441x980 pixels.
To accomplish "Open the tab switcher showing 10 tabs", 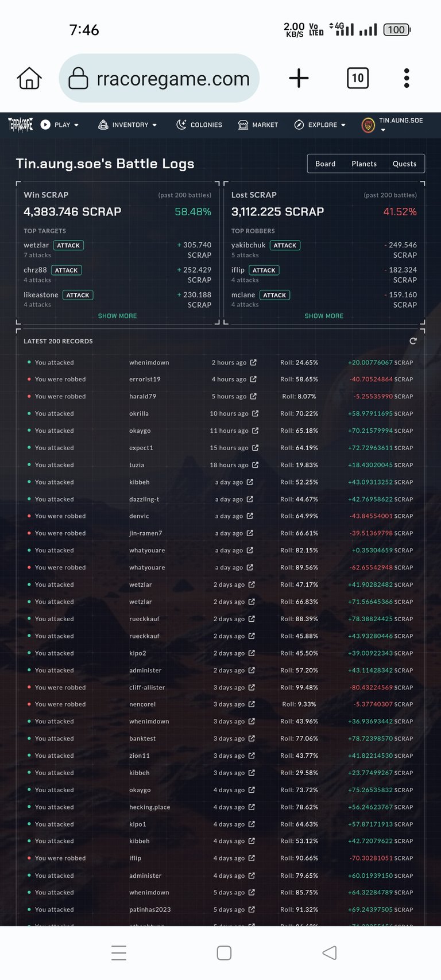I will [358, 78].
